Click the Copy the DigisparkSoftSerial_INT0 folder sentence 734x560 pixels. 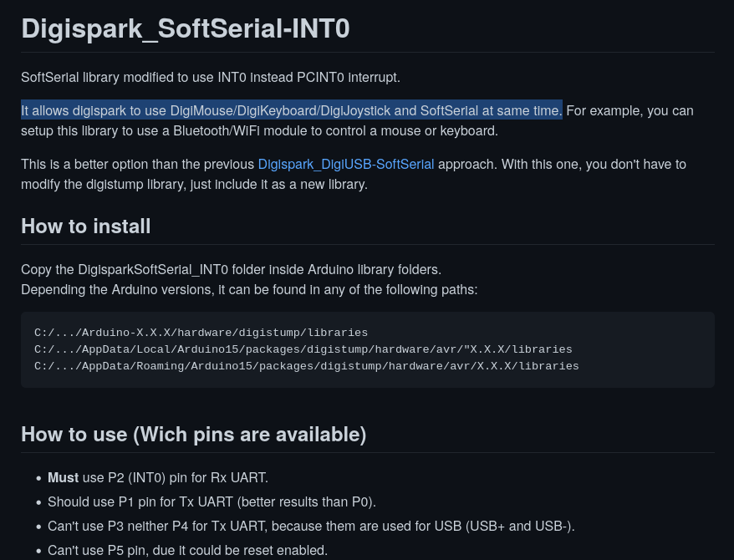point(231,270)
